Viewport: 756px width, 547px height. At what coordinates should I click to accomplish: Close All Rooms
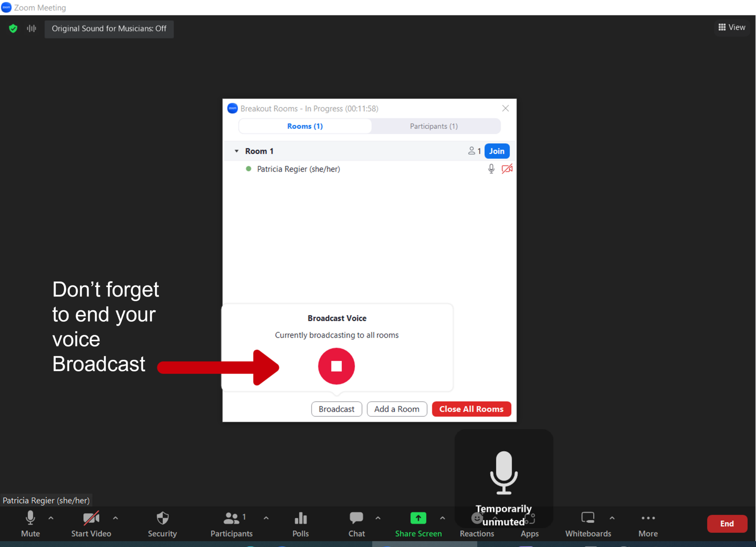pos(471,409)
